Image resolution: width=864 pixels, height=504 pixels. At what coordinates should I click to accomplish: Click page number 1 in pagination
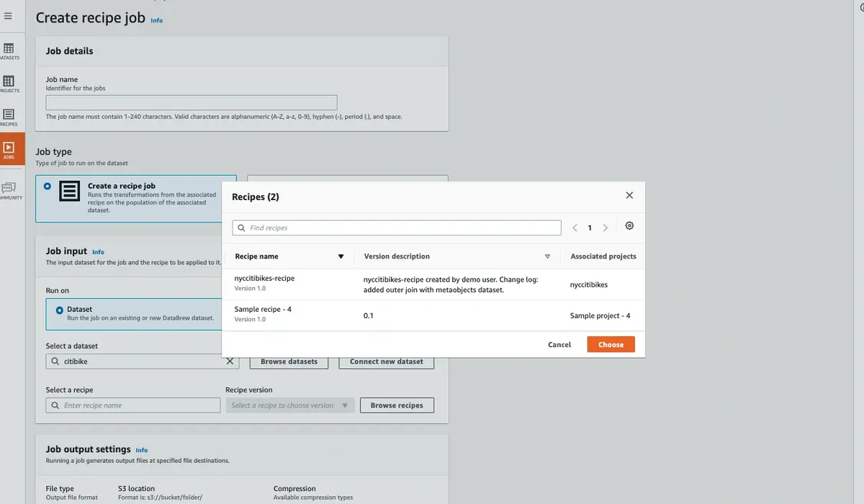(x=590, y=228)
